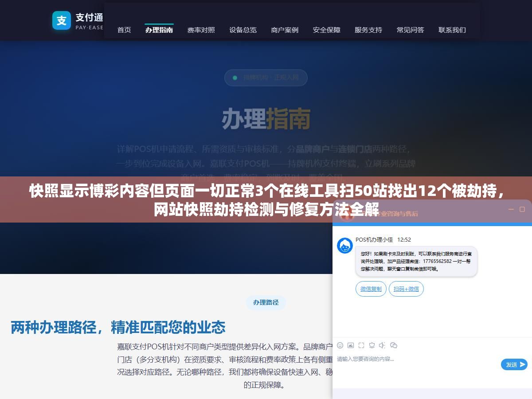The height and width of the screenshot is (399, 532).
Task: Select the 办理指南 navigation tab
Action: pyautogui.click(x=159, y=30)
